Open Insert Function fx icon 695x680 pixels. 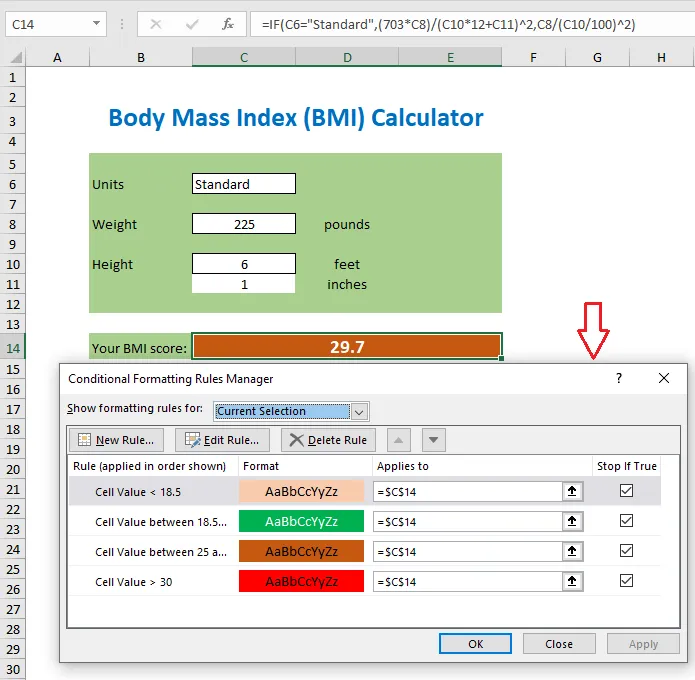pyautogui.click(x=228, y=24)
